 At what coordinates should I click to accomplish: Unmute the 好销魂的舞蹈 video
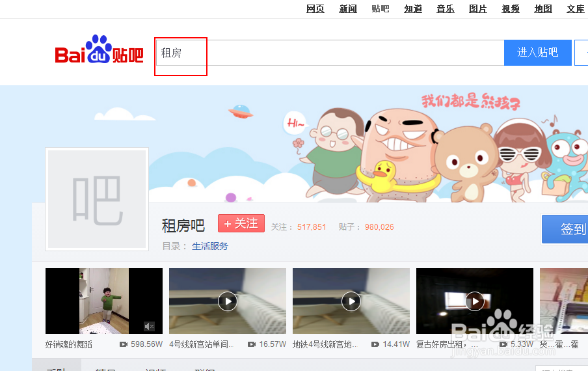(149, 326)
